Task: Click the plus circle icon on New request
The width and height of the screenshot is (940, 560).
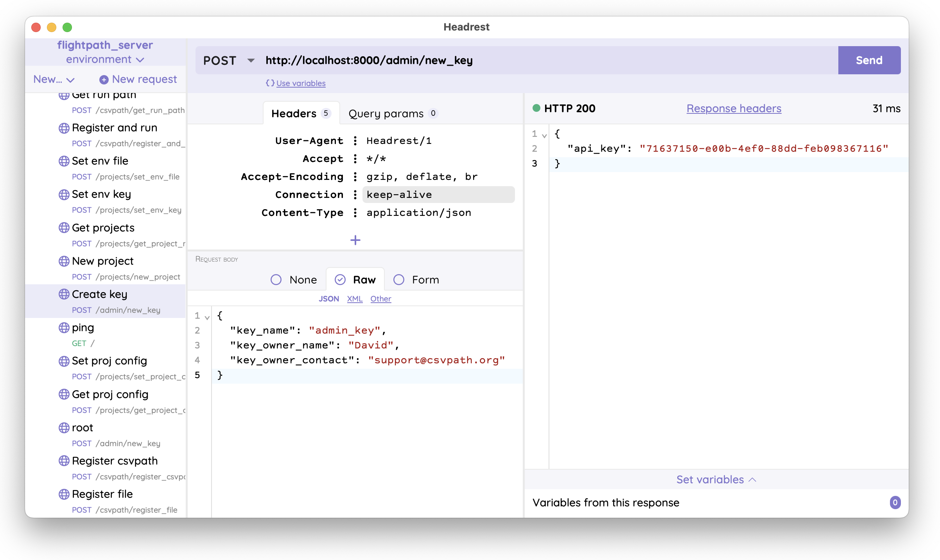Action: coord(104,80)
